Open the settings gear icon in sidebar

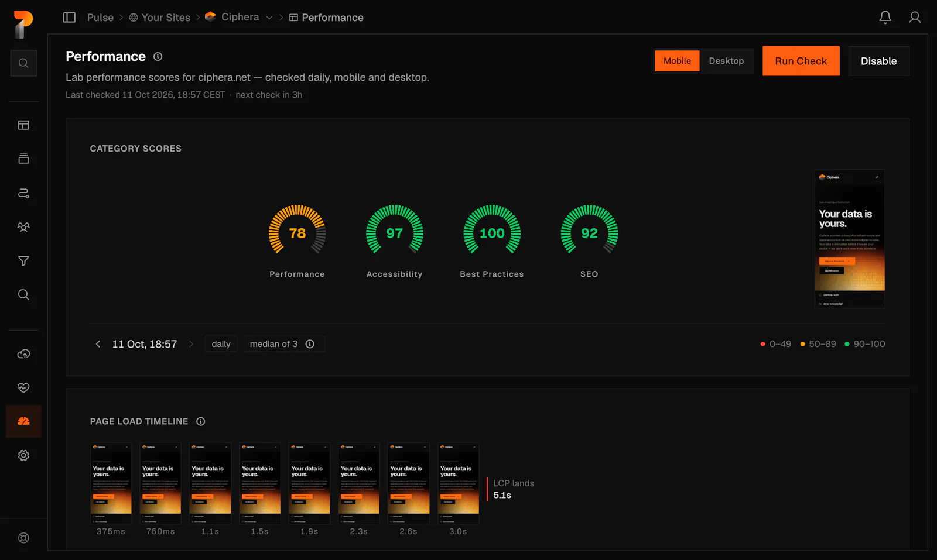(23, 455)
